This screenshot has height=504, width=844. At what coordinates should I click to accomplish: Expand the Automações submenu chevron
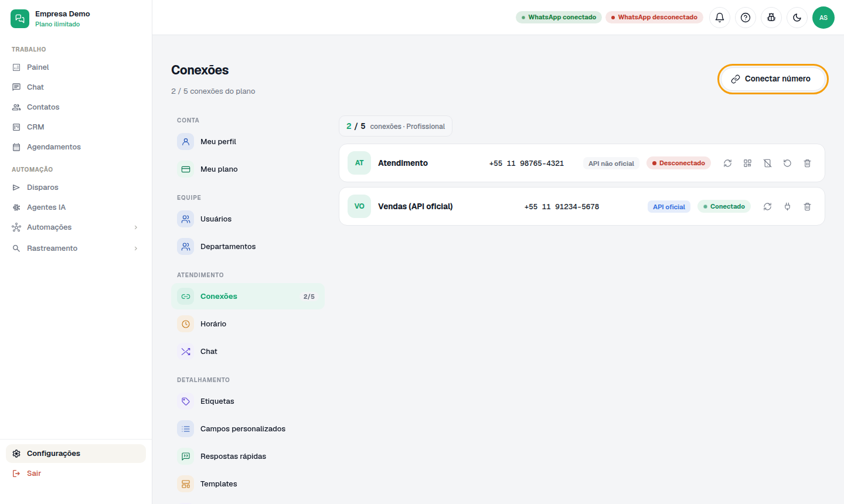(x=136, y=227)
